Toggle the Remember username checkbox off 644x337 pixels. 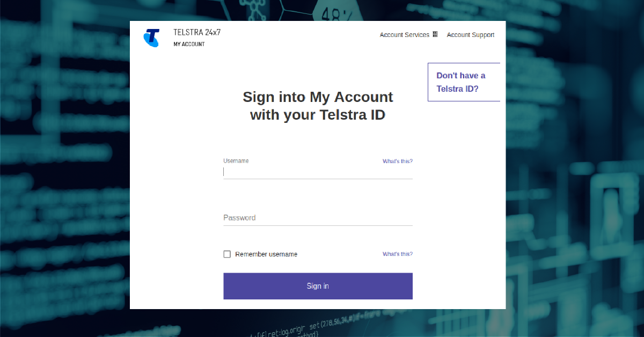coord(227,254)
